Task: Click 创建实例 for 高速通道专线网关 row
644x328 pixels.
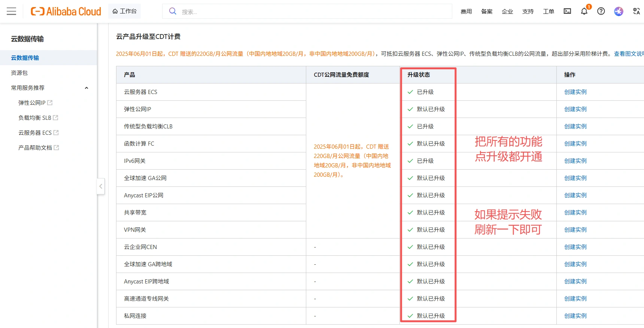Action: 575,298
